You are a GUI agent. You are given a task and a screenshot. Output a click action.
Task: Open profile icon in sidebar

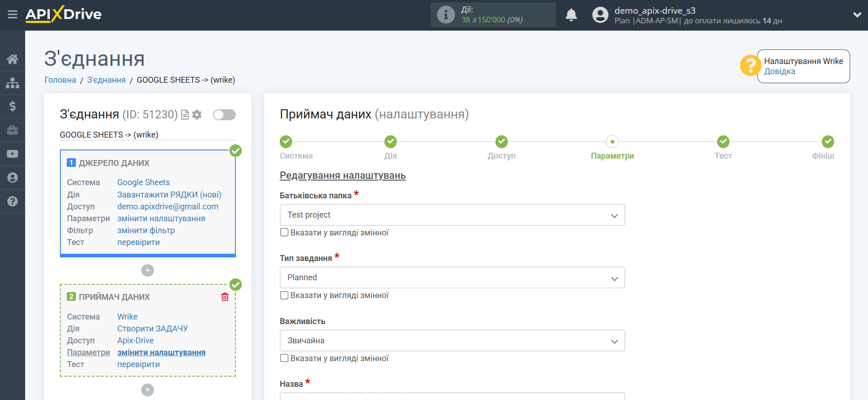[12, 178]
